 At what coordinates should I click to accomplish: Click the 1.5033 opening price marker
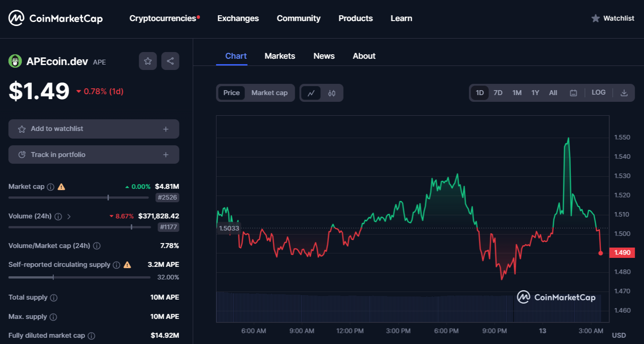229,228
